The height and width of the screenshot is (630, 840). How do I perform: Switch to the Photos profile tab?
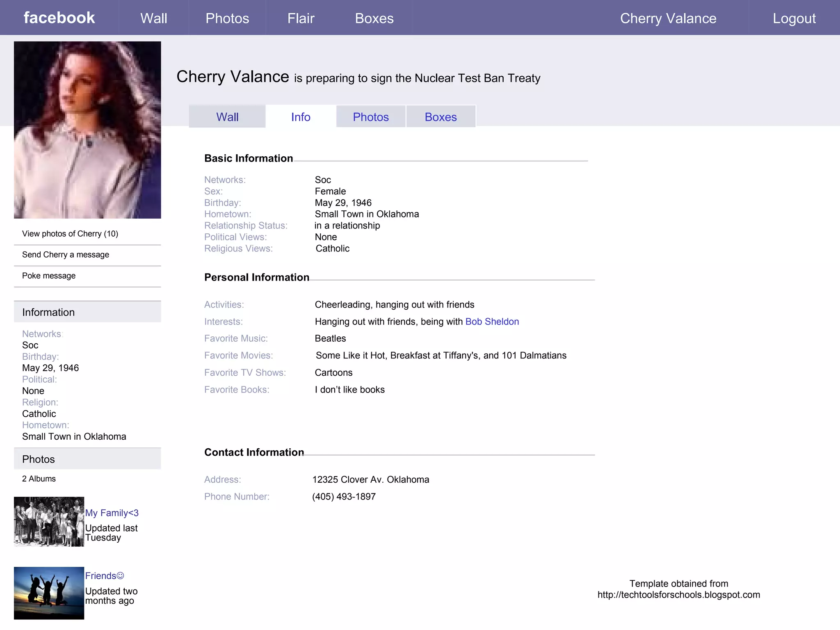(x=371, y=117)
